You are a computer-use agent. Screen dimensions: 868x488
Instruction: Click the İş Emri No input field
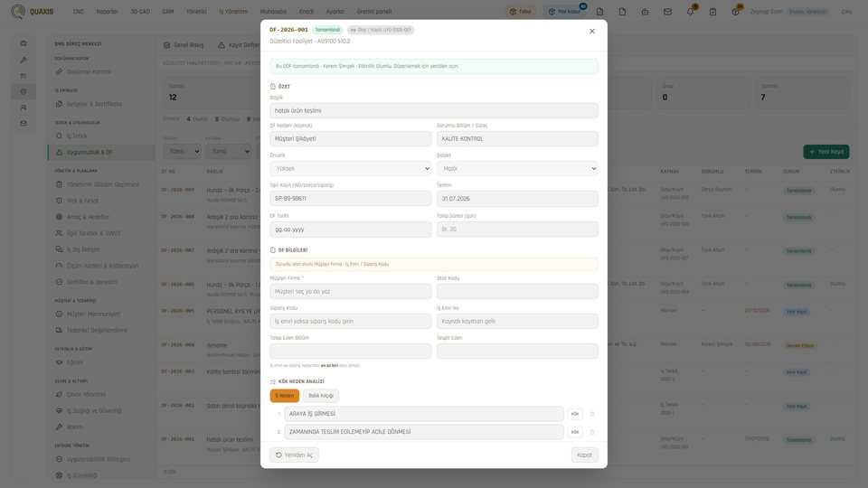517,322
